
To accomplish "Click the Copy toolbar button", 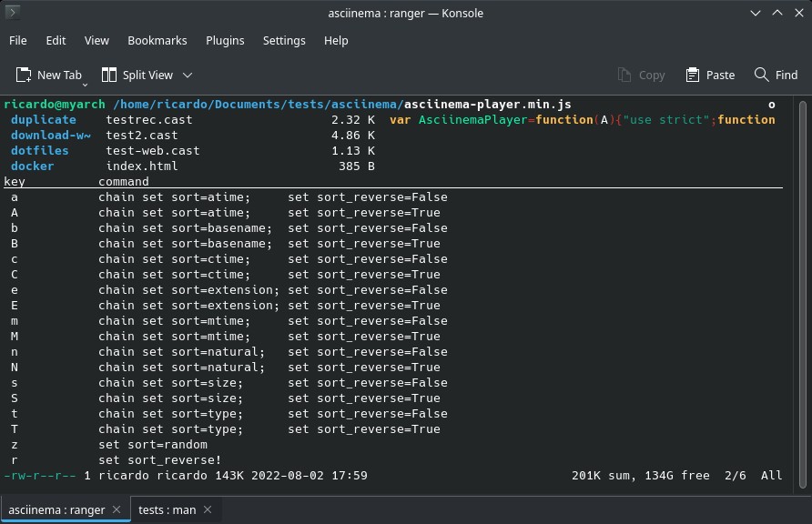I will click(641, 75).
